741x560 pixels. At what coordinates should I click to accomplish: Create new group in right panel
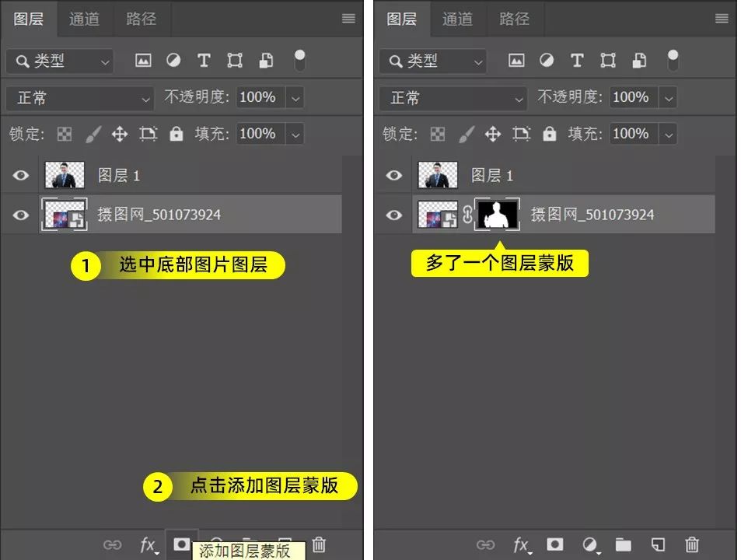coord(624,545)
